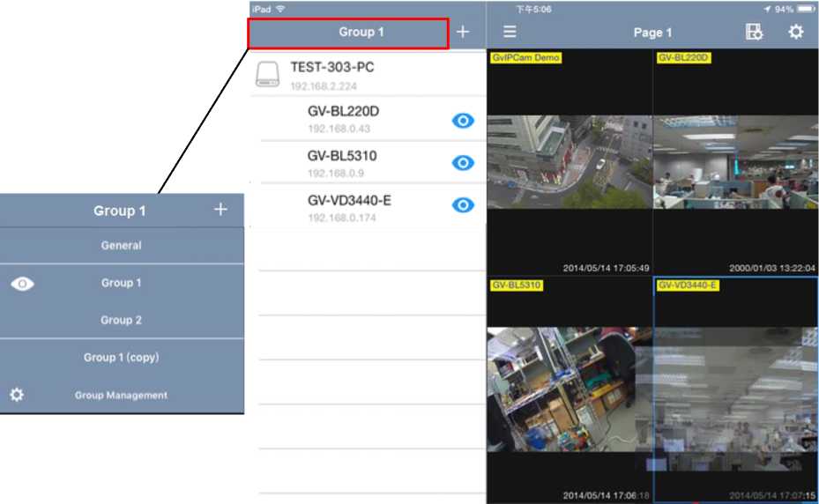Select General in the group menu

(121, 246)
